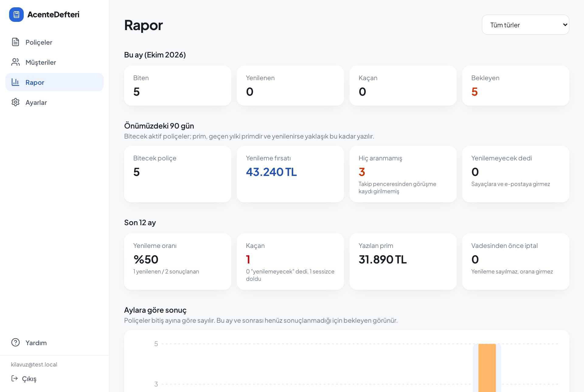The height and width of the screenshot is (392, 584).
Task: Click the 43.240 TL Yenileme fırsatı value
Action: (x=271, y=172)
